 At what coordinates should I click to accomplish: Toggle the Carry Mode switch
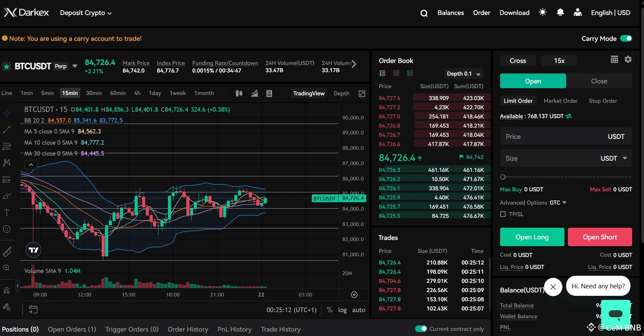(x=626, y=38)
